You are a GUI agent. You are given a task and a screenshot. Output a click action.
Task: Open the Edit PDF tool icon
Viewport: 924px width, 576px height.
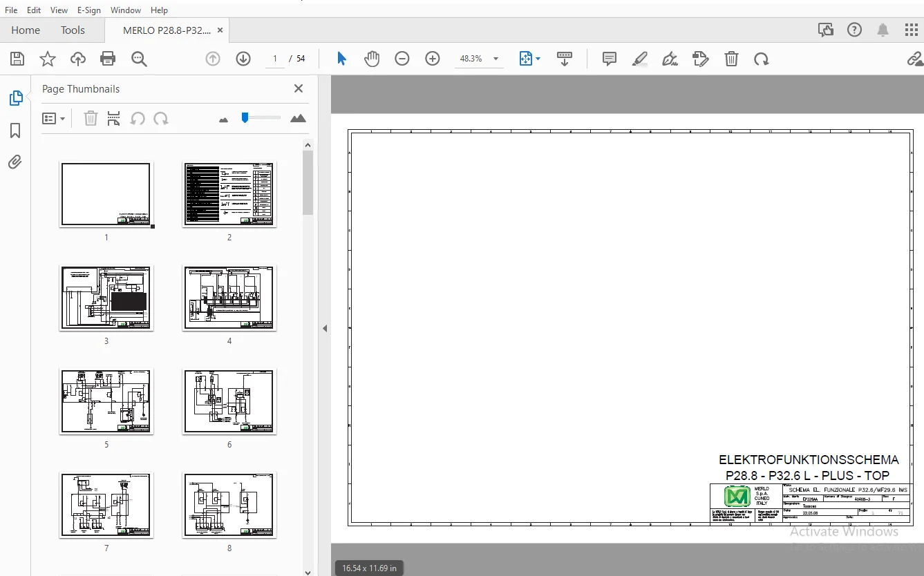(x=701, y=59)
